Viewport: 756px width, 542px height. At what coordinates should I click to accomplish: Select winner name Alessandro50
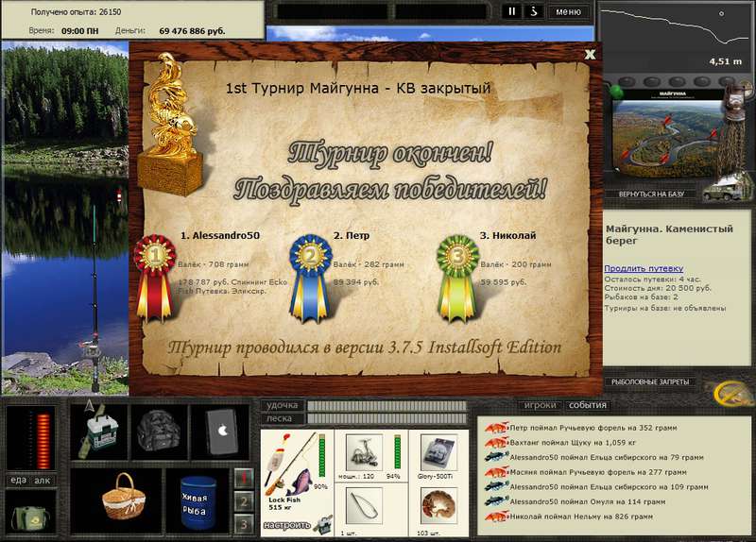226,235
